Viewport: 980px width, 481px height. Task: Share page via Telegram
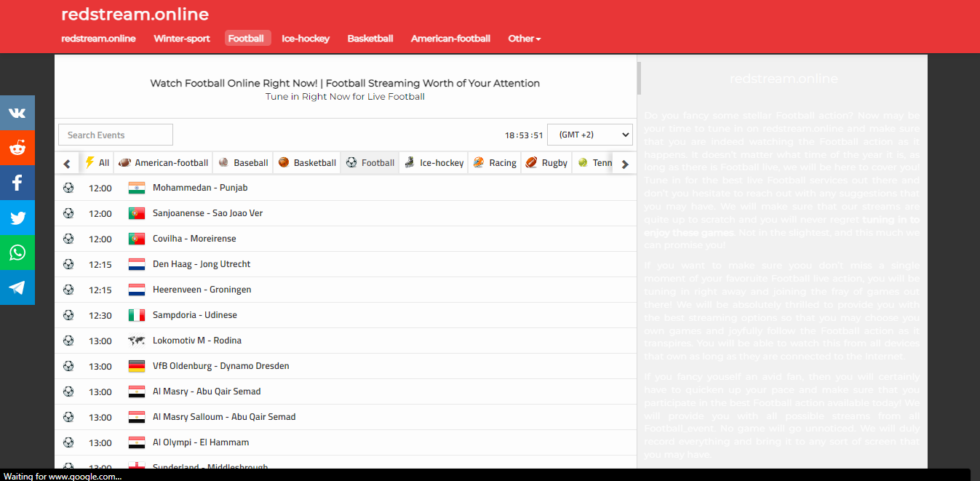click(17, 287)
